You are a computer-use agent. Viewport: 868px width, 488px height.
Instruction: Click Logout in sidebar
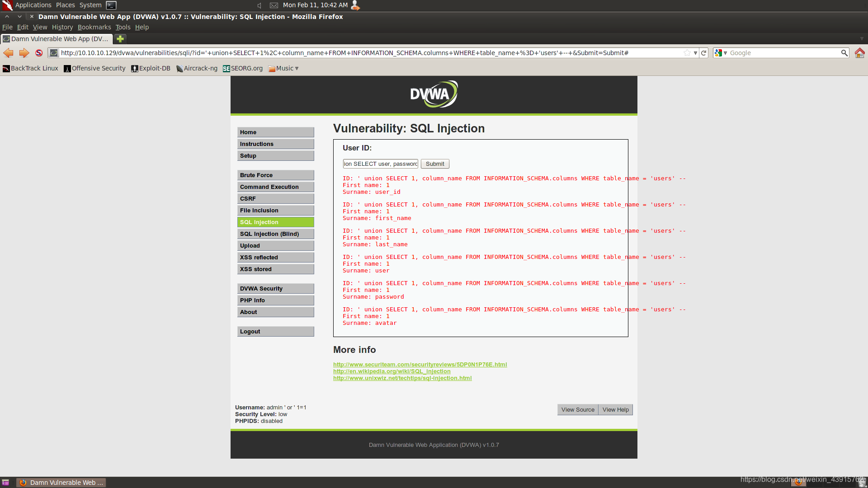click(276, 331)
